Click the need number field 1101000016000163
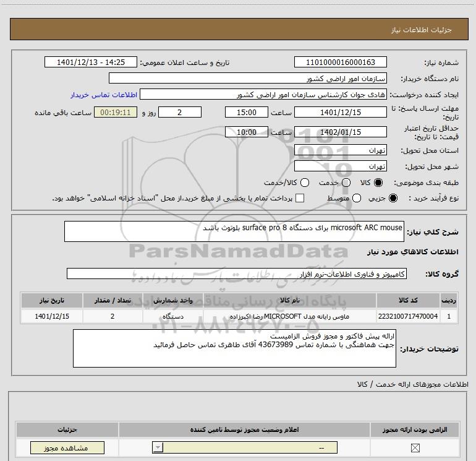 (x=340, y=62)
